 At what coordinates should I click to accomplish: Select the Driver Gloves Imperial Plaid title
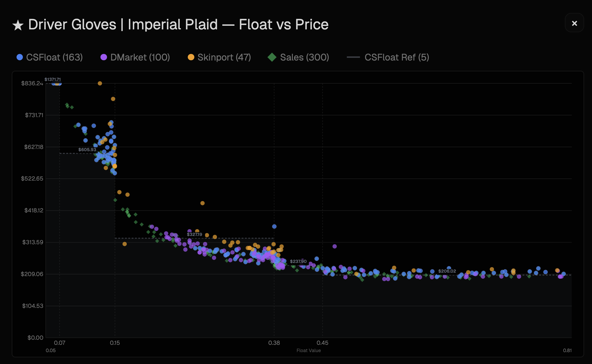pos(170,24)
